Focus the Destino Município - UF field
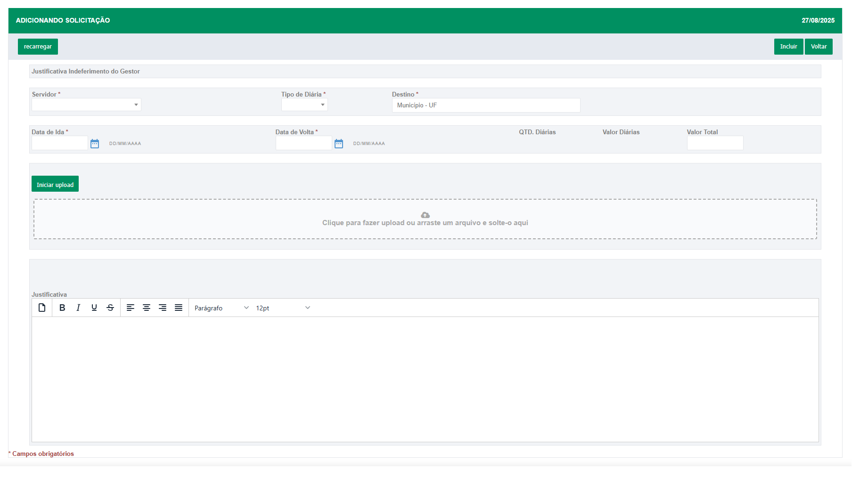Image resolution: width=868 pixels, height=503 pixels. (x=486, y=105)
